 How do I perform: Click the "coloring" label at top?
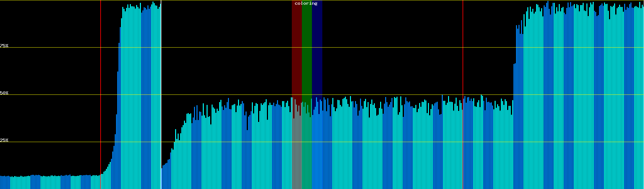tap(306, 3)
